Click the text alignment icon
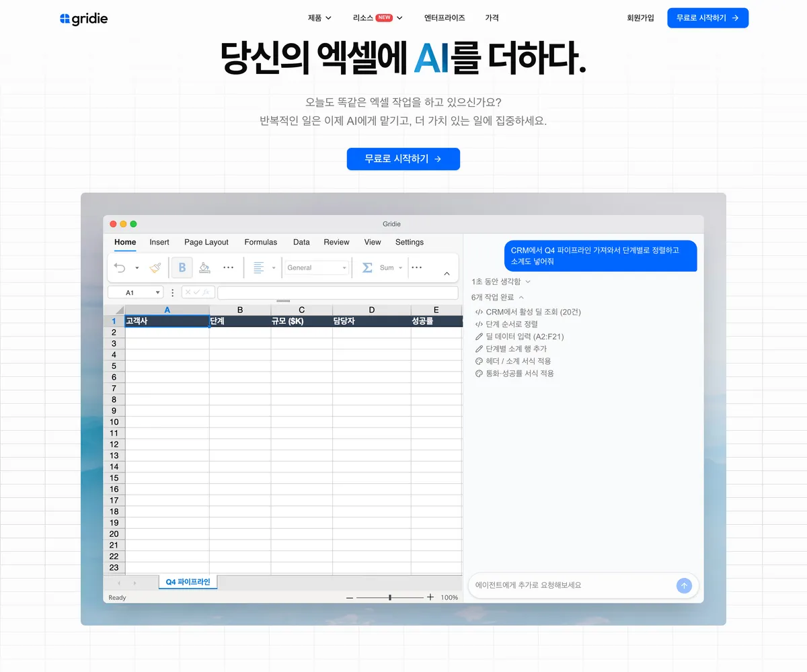This screenshot has width=807, height=672. click(258, 267)
